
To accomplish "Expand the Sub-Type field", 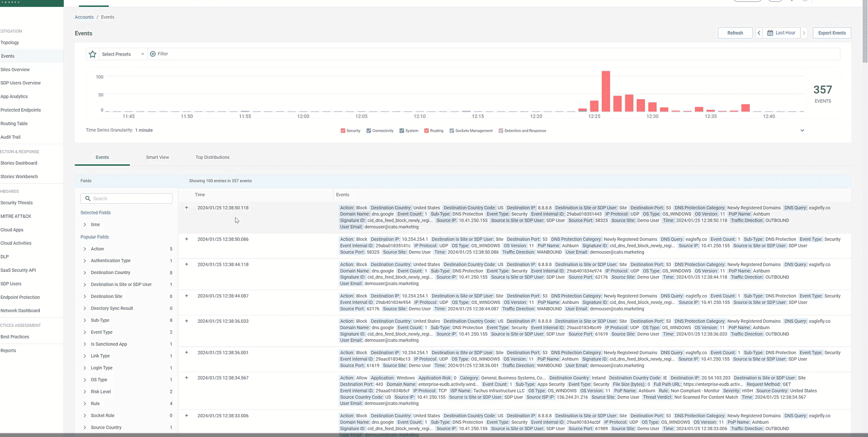I will [85, 320].
